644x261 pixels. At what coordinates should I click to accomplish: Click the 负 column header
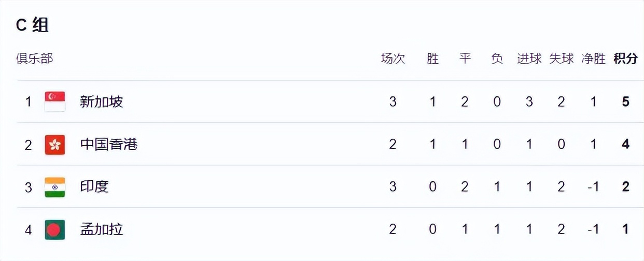[x=497, y=59]
